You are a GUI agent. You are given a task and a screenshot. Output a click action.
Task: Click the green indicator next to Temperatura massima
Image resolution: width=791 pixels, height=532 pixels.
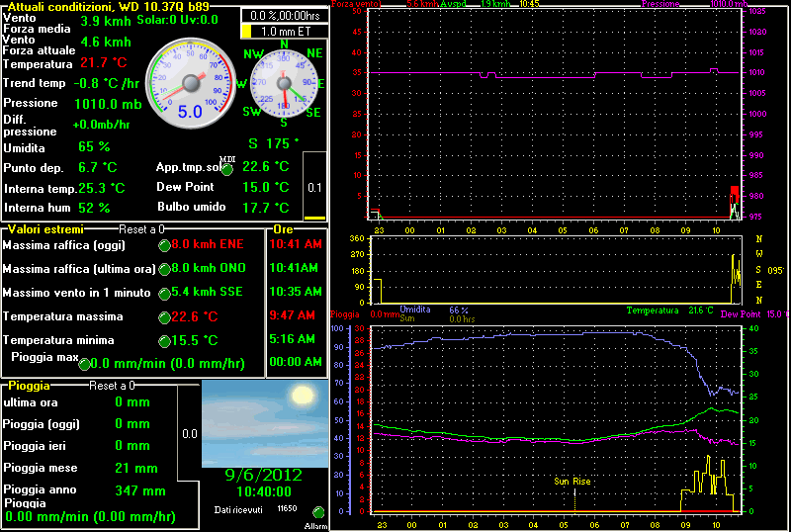[x=164, y=317]
